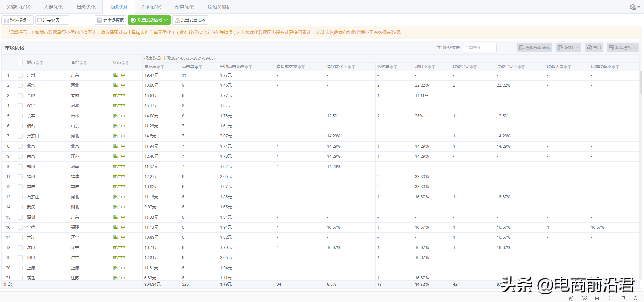The width and height of the screenshot is (644, 302).
Task: Check the select-all checkbox in table header
Action: [20, 62]
